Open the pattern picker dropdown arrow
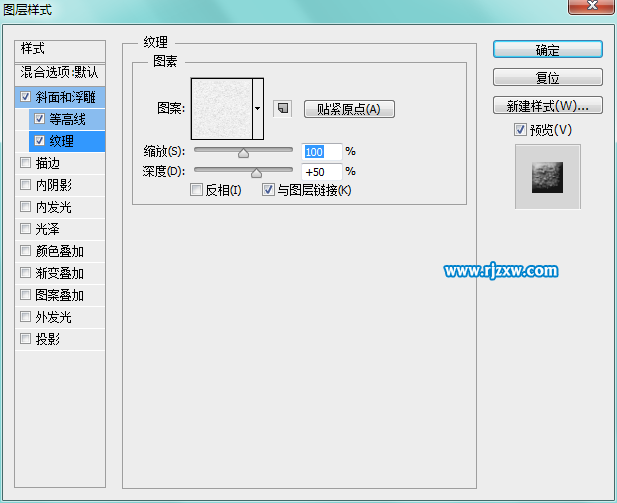The height and width of the screenshot is (503, 617). (258, 109)
